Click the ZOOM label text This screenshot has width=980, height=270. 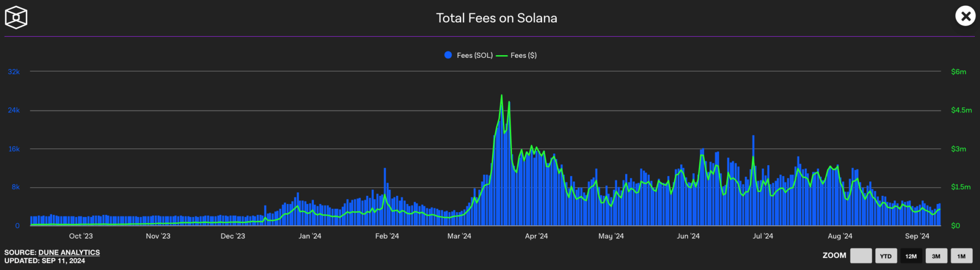pos(834,255)
